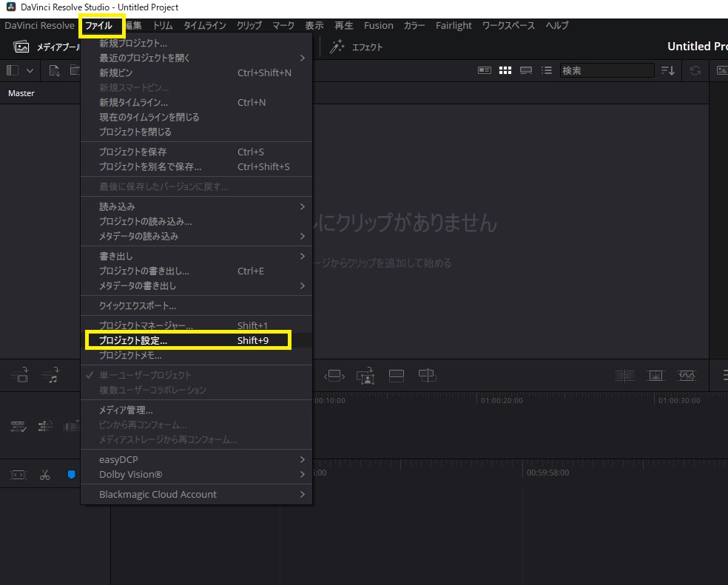The image size is (728, 585).
Task: Switch media pool to list view
Action: [547, 70]
